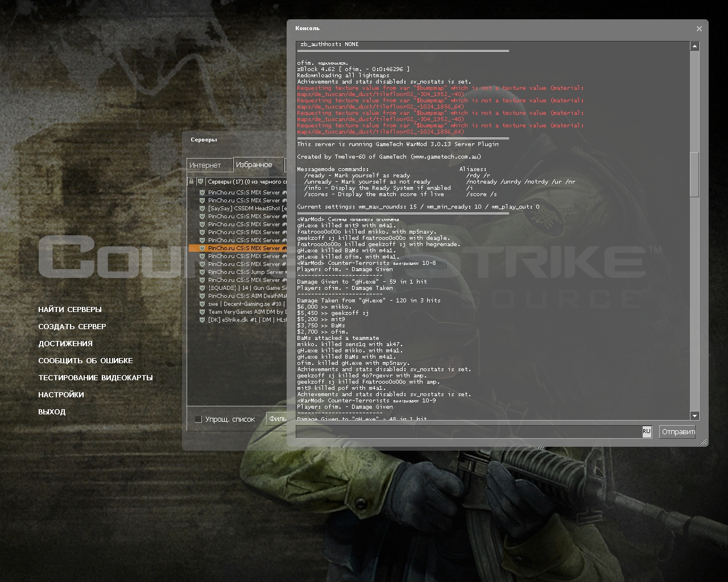Click the console line 'zb_authhost: NONE'
Viewport: 728px width, 582px height.
329,44
